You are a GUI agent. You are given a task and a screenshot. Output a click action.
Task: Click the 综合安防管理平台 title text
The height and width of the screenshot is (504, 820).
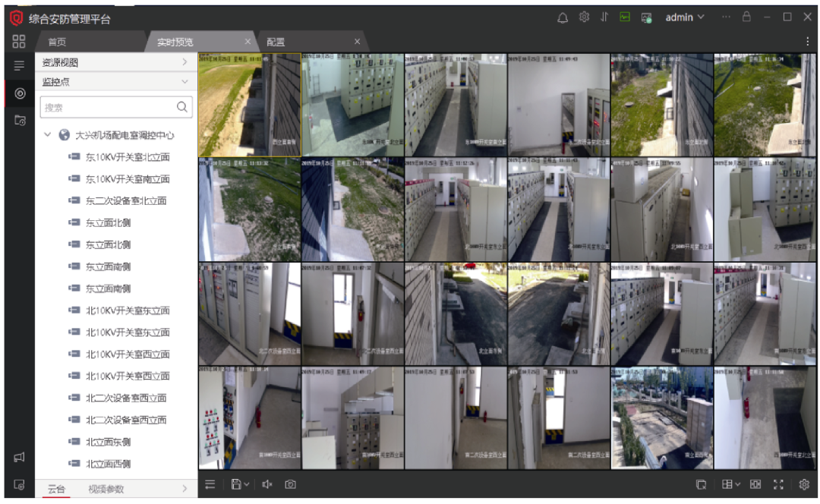[70, 19]
